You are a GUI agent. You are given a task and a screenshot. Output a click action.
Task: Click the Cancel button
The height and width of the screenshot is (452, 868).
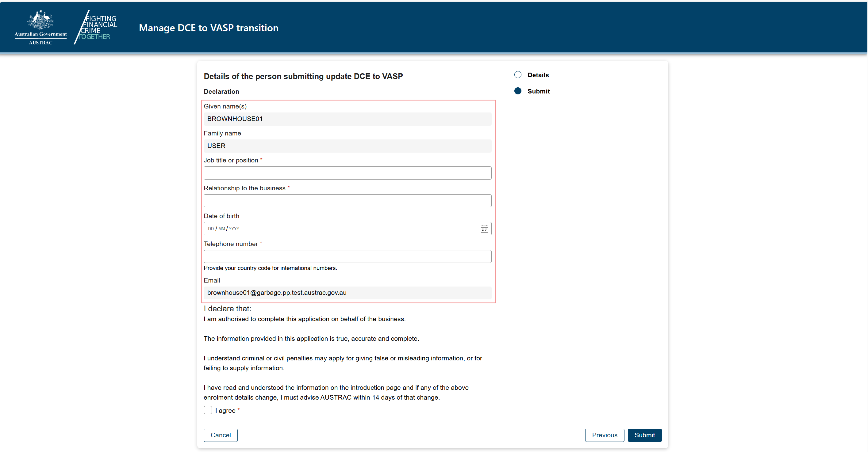tap(220, 435)
